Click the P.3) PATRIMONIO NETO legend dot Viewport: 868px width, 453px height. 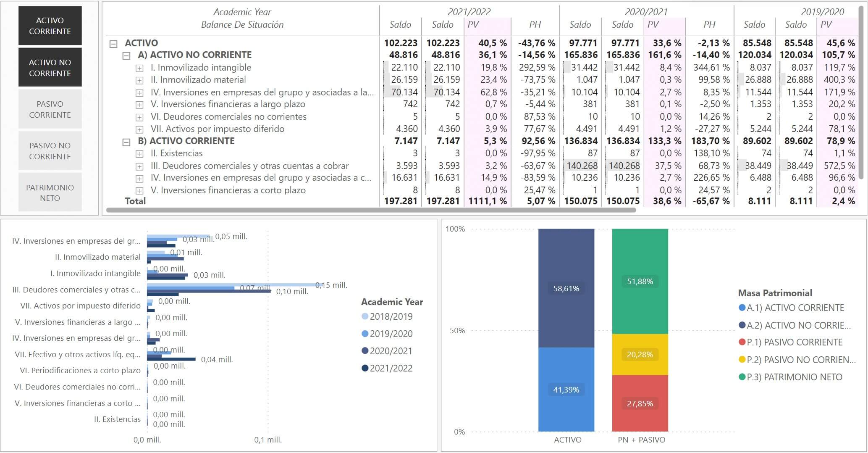[x=742, y=377]
